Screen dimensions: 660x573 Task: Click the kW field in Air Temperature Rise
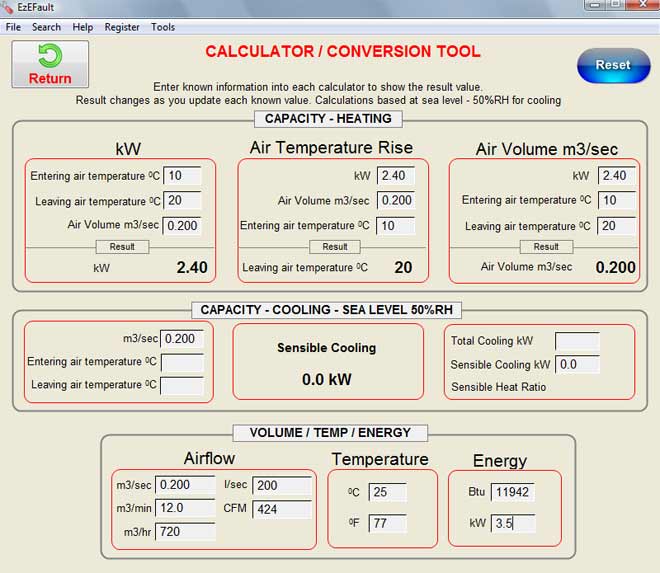pyautogui.click(x=396, y=176)
